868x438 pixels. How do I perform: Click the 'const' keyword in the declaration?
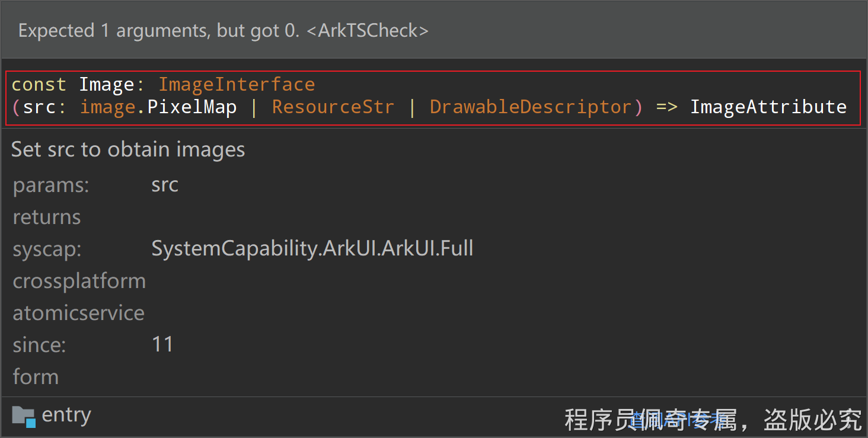click(x=39, y=84)
